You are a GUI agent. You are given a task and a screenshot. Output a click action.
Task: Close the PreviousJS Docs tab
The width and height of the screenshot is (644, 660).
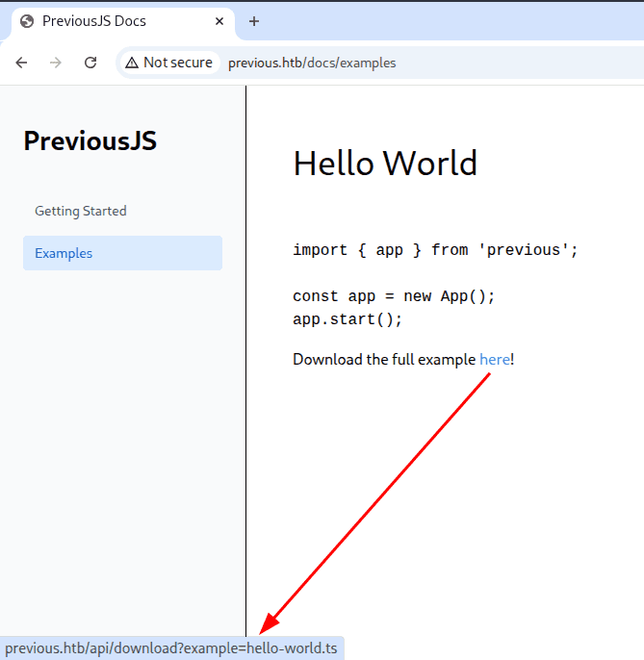click(219, 21)
